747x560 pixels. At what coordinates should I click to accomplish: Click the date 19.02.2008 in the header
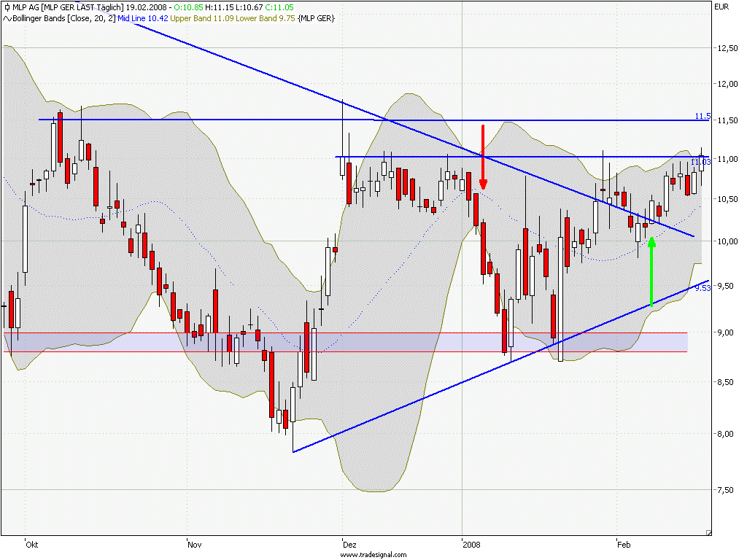point(146,7)
